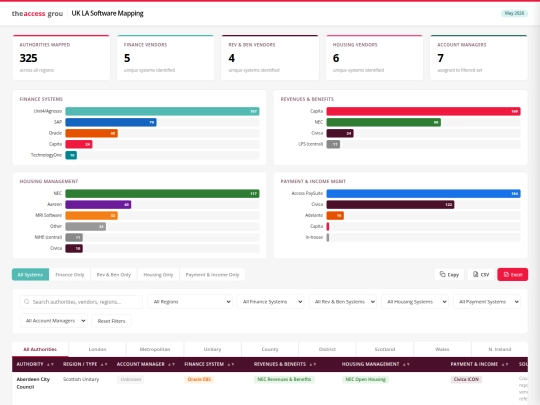Open the All Housing Systems dropdown

415,302
